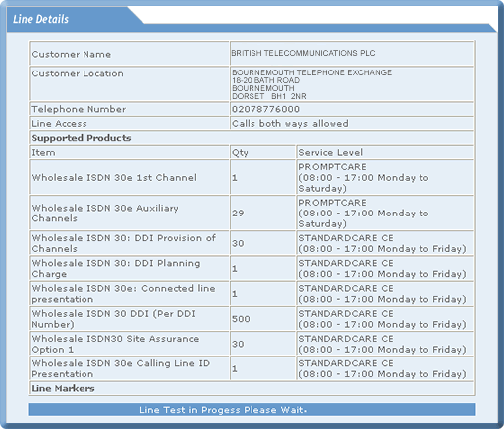
Task: Click the Supported Products section heading
Action: pyautogui.click(x=82, y=138)
